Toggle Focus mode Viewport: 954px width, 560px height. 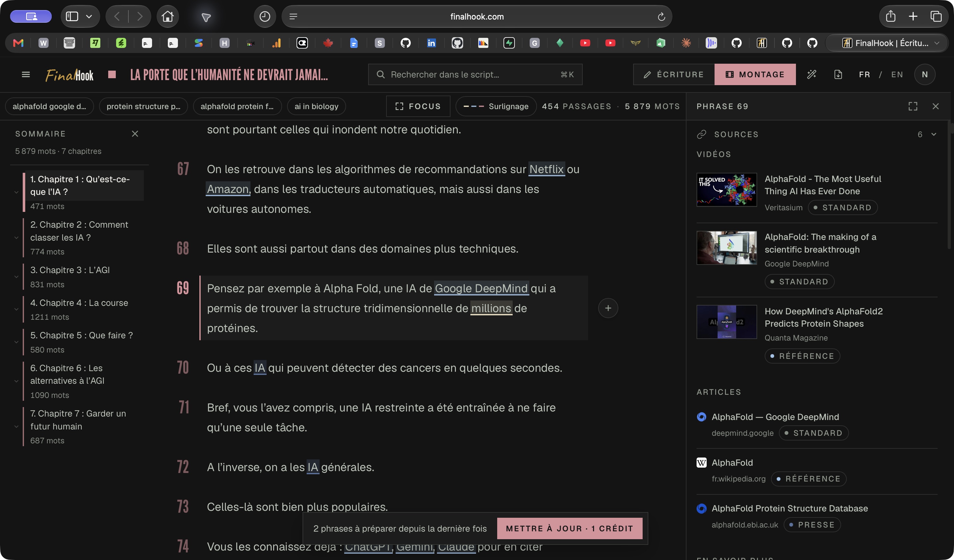click(418, 106)
